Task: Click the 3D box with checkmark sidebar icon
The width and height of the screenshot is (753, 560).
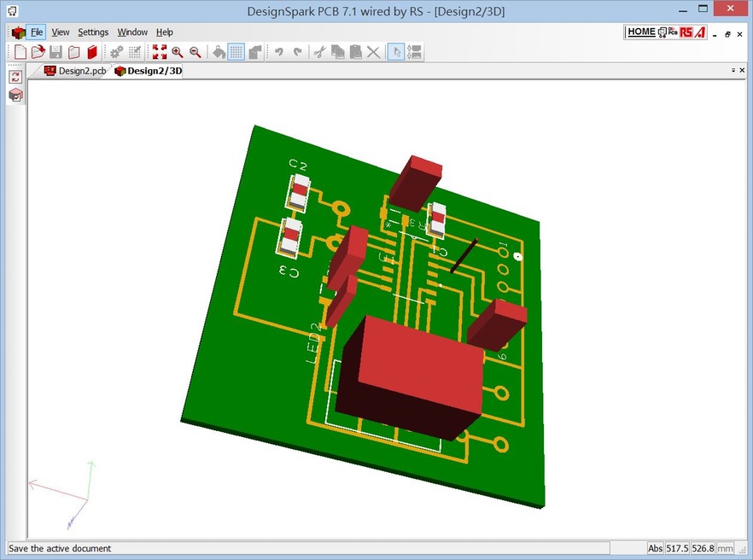Action: click(x=15, y=95)
